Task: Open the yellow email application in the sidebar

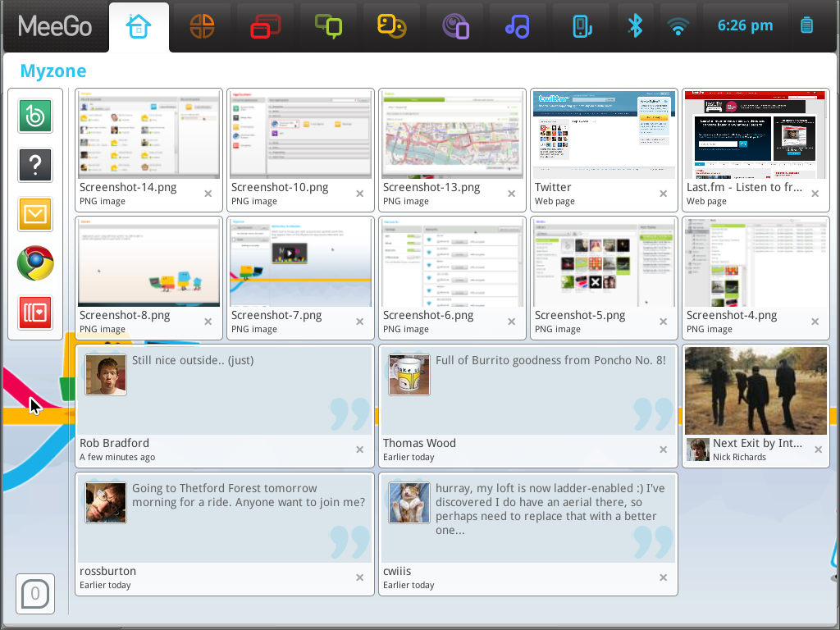Action: (34, 214)
